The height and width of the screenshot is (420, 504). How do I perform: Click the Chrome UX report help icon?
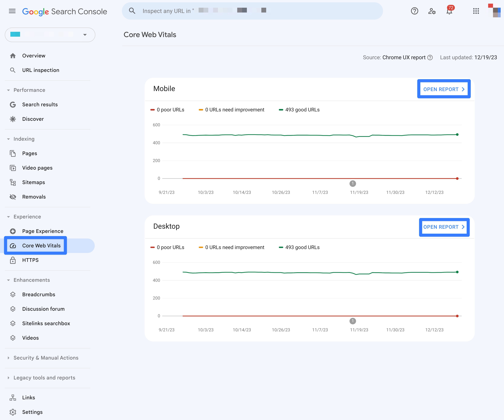(430, 57)
